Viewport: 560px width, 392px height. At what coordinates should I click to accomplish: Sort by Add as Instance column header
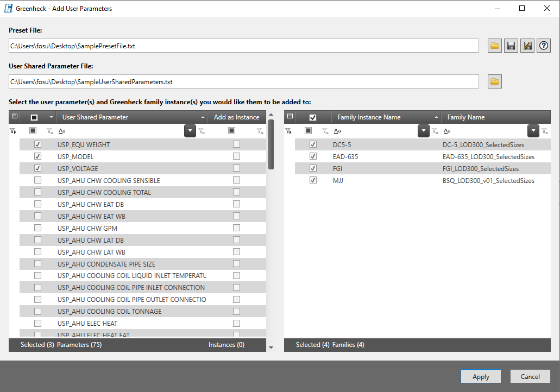[237, 117]
